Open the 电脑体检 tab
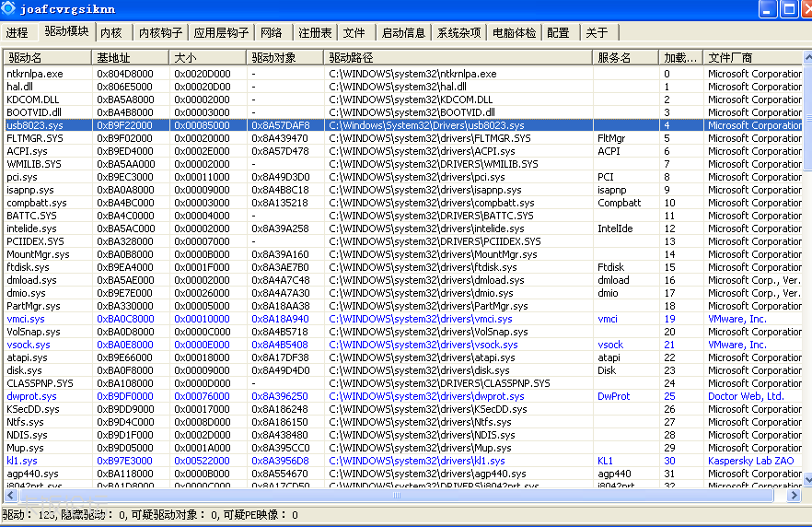The image size is (812, 527). [x=515, y=32]
